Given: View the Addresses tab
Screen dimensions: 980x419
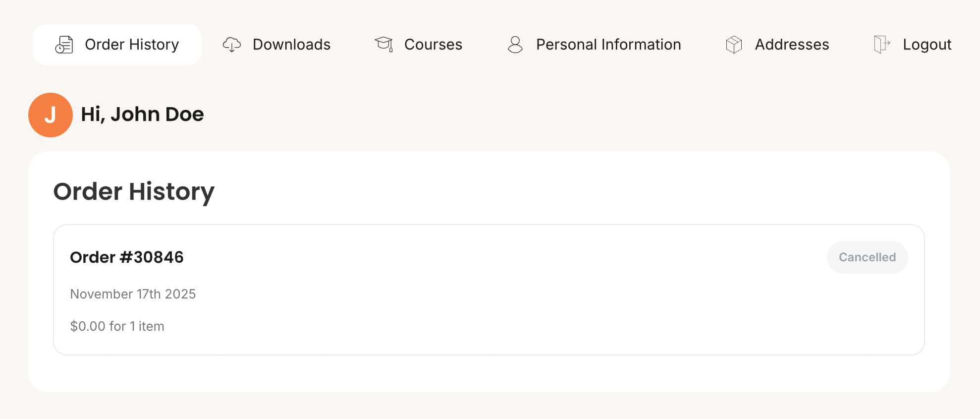Looking at the screenshot, I should click(792, 45).
